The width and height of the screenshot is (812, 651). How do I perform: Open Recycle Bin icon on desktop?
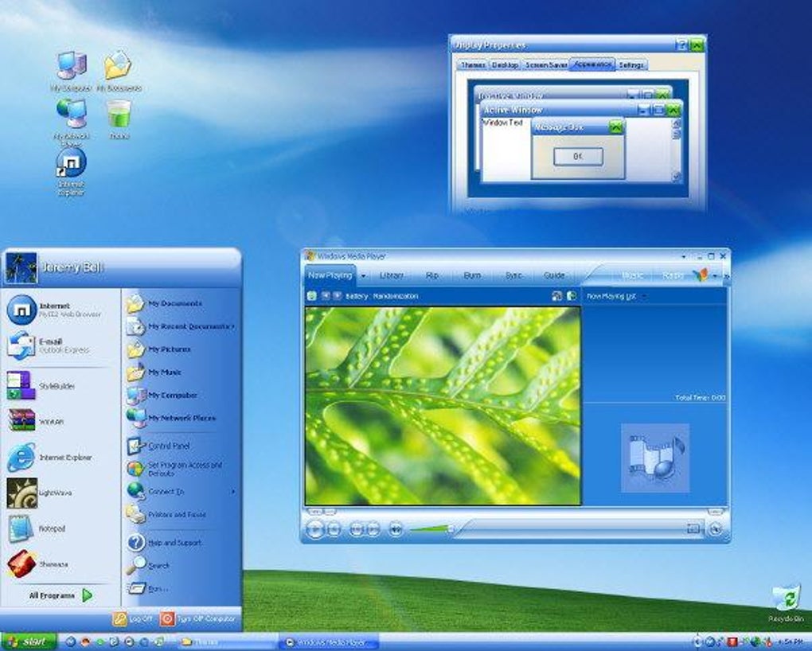pos(786,603)
